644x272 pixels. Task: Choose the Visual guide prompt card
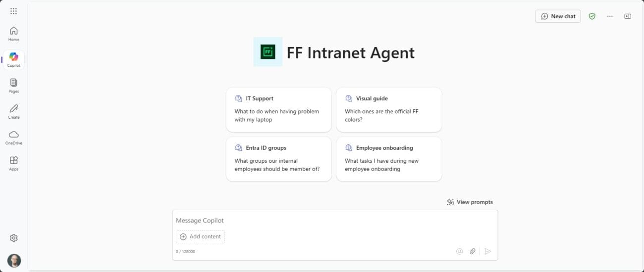[x=389, y=110]
